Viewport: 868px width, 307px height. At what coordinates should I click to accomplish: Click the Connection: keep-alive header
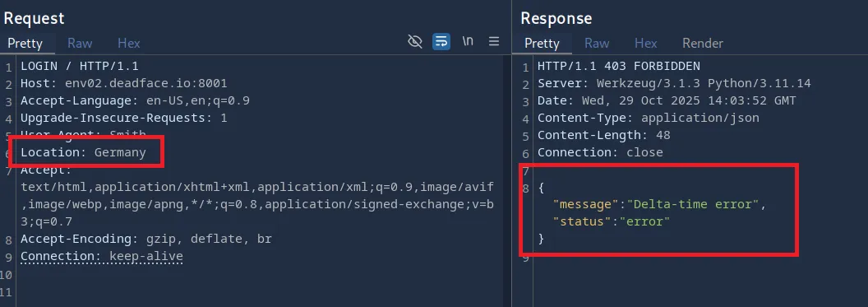tap(102, 256)
